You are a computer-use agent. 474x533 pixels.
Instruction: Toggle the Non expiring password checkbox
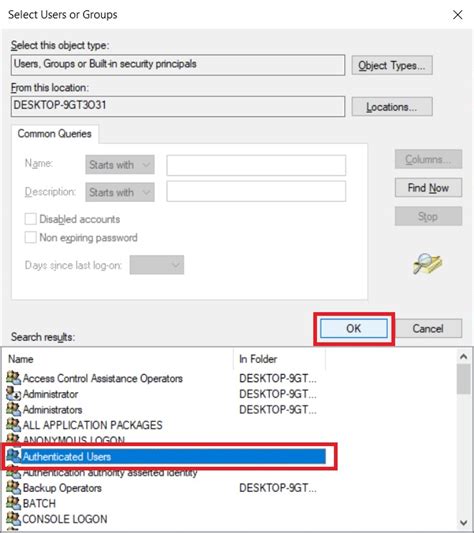[30, 237]
